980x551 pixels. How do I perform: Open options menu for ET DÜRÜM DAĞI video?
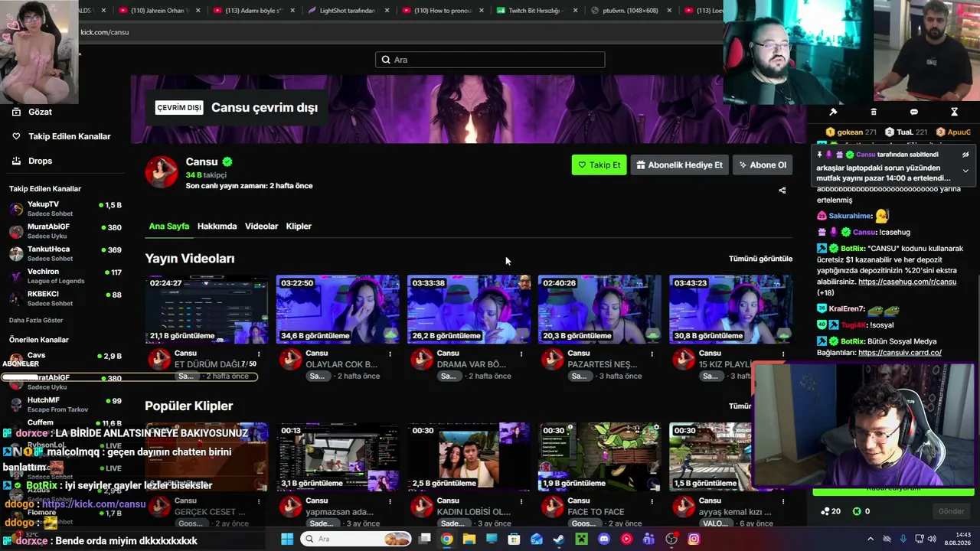click(259, 354)
